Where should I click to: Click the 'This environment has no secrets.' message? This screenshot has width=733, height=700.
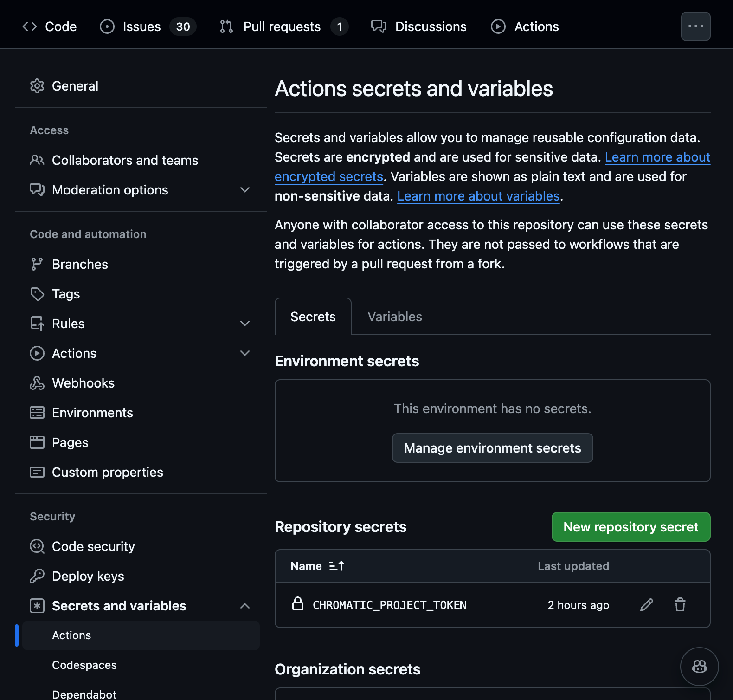click(493, 408)
